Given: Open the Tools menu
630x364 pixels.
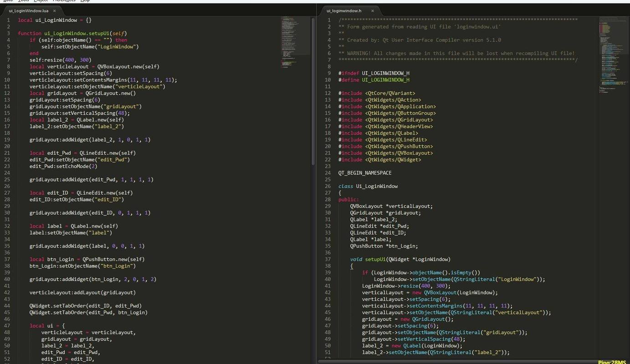Looking at the screenshot, I should click(24, 1).
